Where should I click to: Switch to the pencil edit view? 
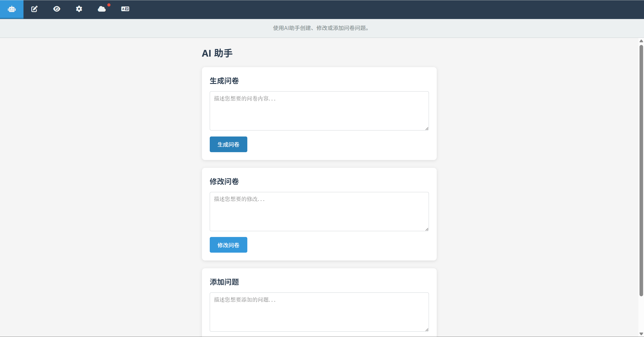pos(34,9)
